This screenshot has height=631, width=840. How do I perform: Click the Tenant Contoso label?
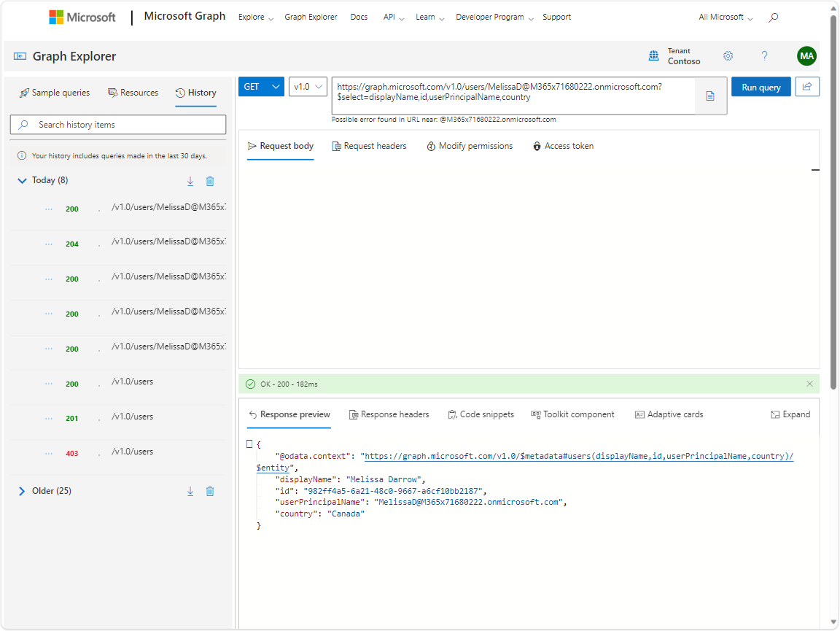pos(683,56)
